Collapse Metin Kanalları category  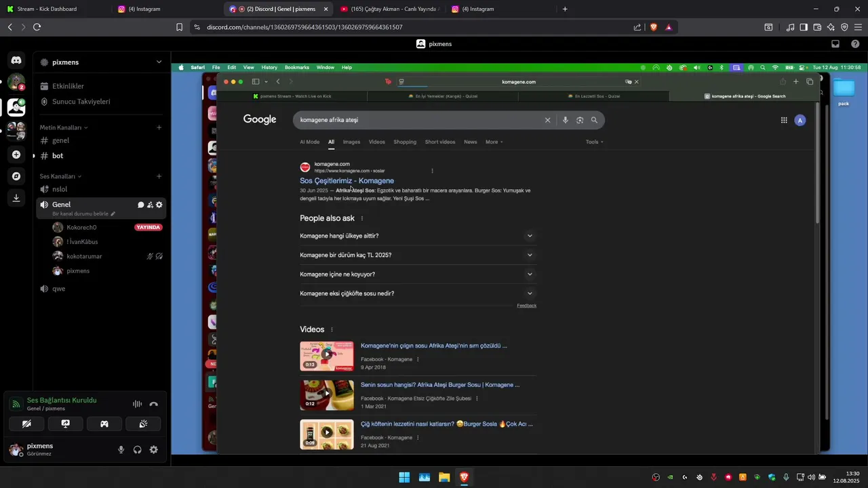click(x=63, y=127)
